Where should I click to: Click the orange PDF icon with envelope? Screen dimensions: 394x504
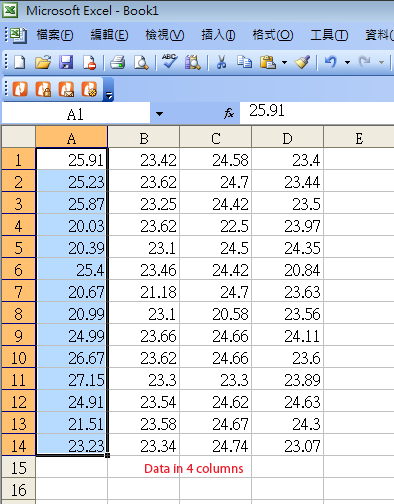point(66,89)
